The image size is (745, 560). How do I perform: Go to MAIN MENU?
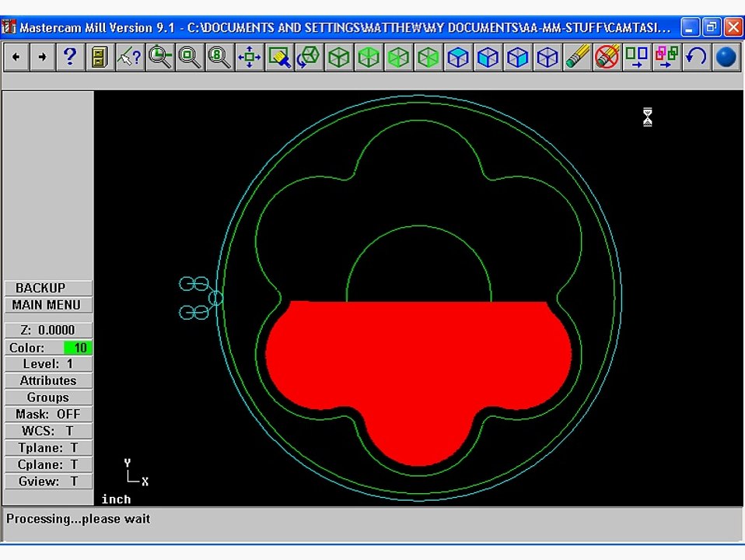click(x=48, y=305)
